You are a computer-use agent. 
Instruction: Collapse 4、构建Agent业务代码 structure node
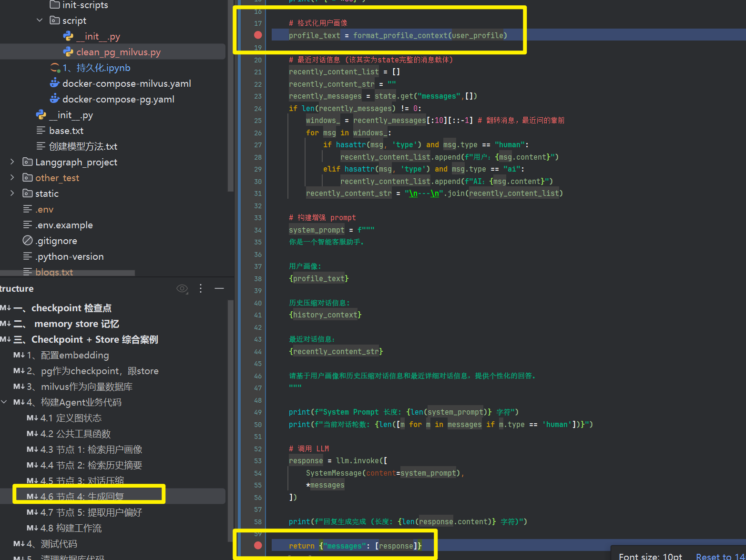(4, 402)
